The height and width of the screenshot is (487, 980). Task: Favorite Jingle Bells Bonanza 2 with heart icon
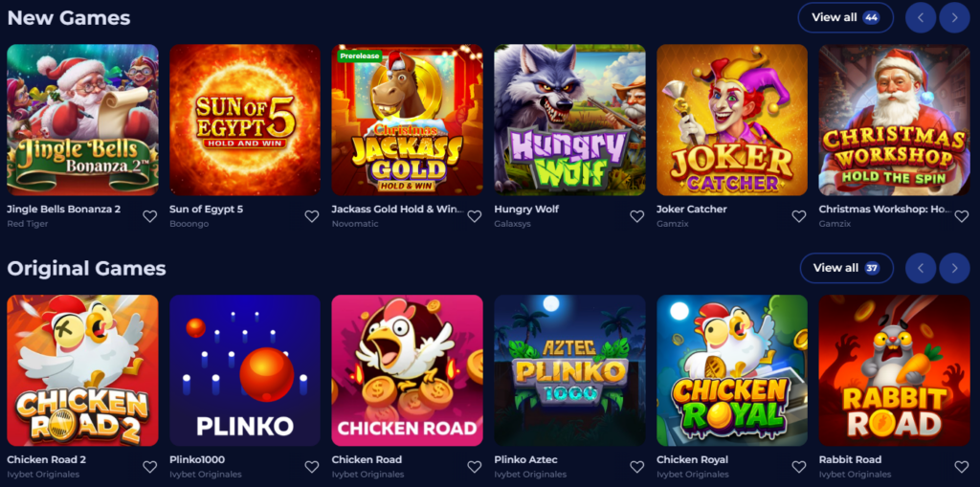149,216
